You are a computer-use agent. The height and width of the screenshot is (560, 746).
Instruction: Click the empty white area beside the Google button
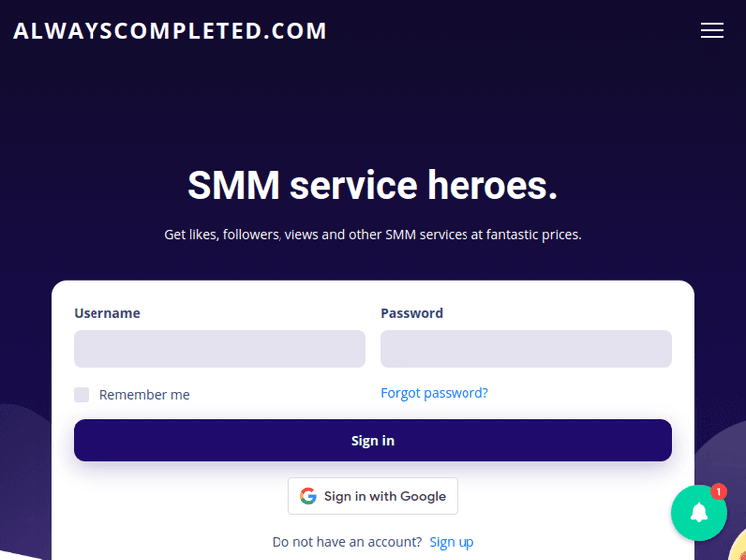(567, 496)
